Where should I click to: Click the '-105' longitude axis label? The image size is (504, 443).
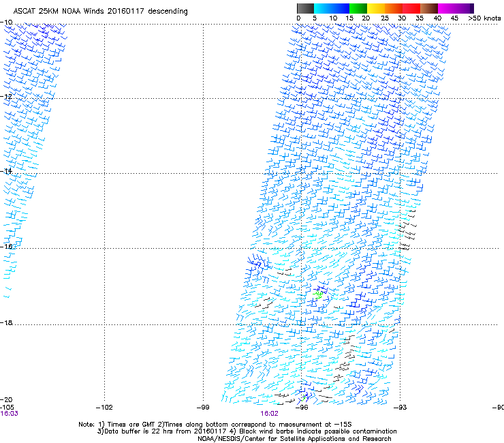[7, 408]
